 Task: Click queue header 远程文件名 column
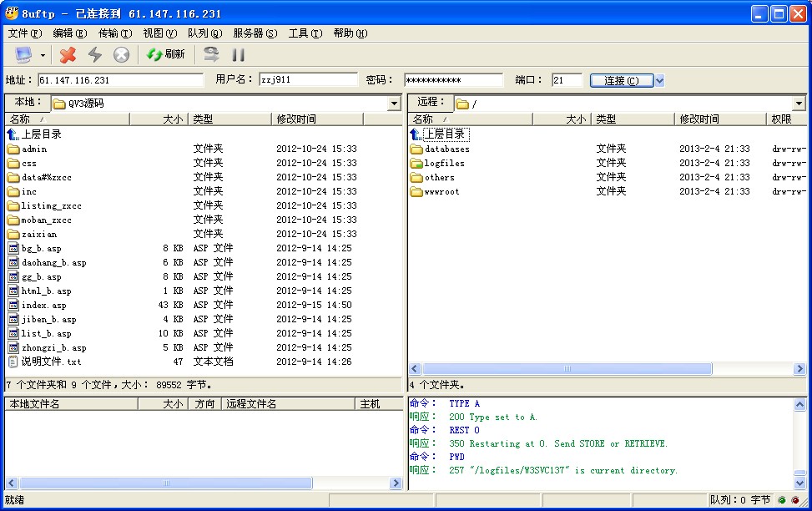coord(289,404)
